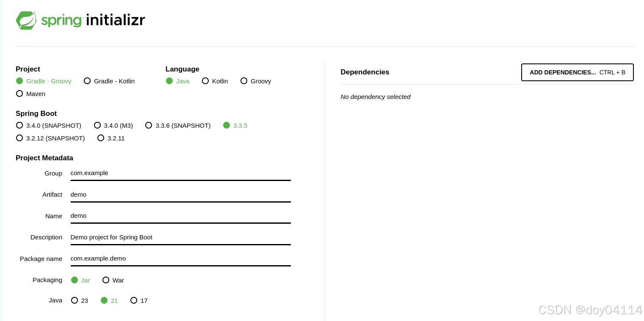Click the Packaging label
Screen dimensions: 644x321
47,280
